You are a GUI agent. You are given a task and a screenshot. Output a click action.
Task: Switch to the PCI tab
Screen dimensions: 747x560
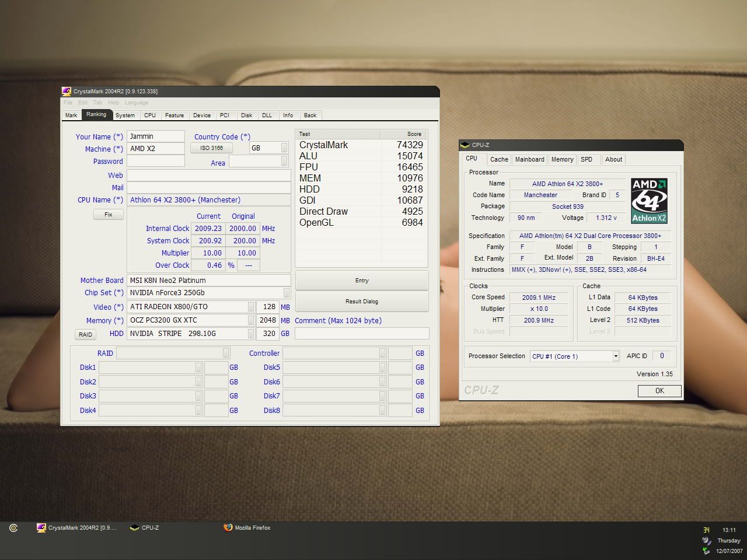click(x=225, y=116)
